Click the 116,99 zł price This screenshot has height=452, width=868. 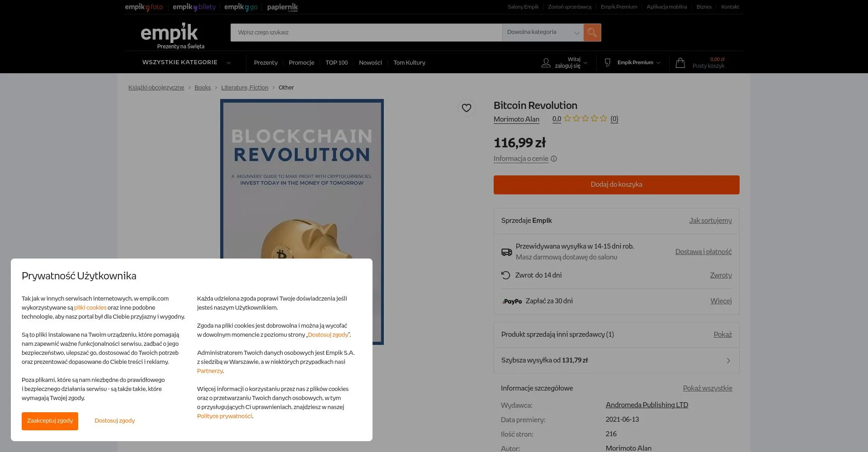pyautogui.click(x=519, y=143)
